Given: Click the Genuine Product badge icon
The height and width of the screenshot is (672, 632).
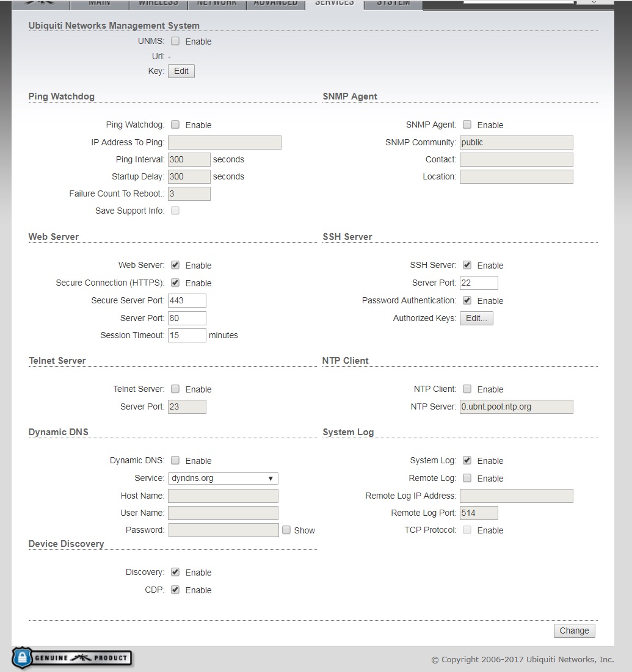Looking at the screenshot, I should coord(71,657).
